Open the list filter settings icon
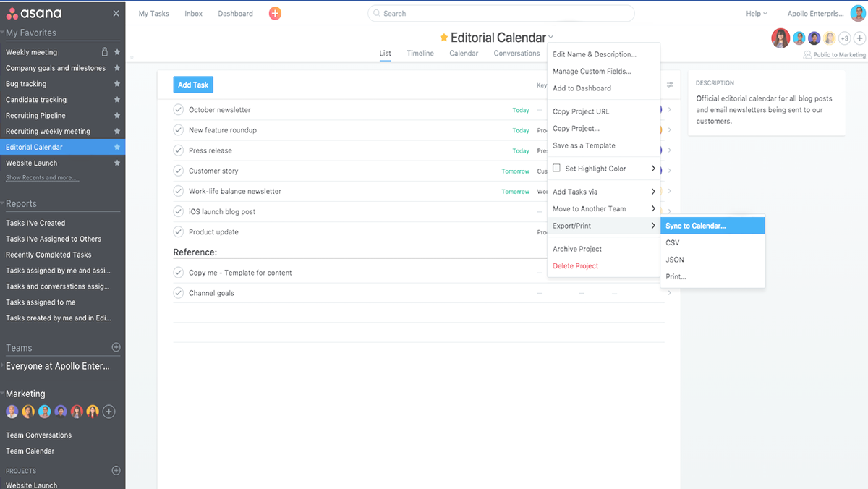868x489 pixels. tap(670, 85)
